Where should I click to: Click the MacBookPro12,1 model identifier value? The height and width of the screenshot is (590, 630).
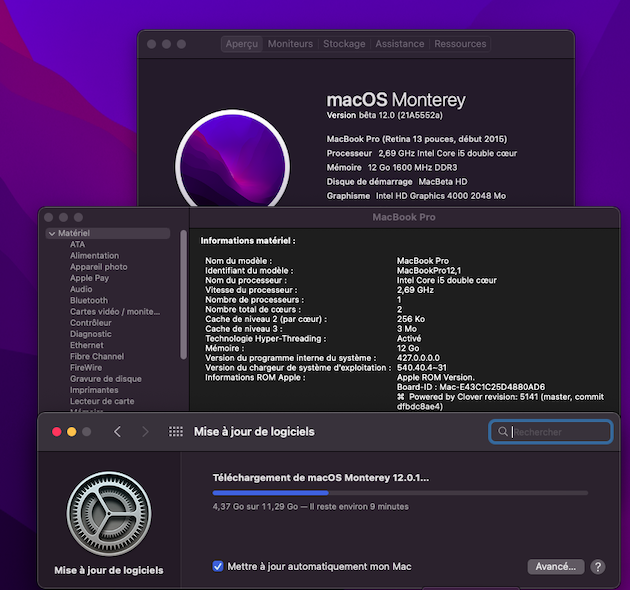click(x=429, y=270)
